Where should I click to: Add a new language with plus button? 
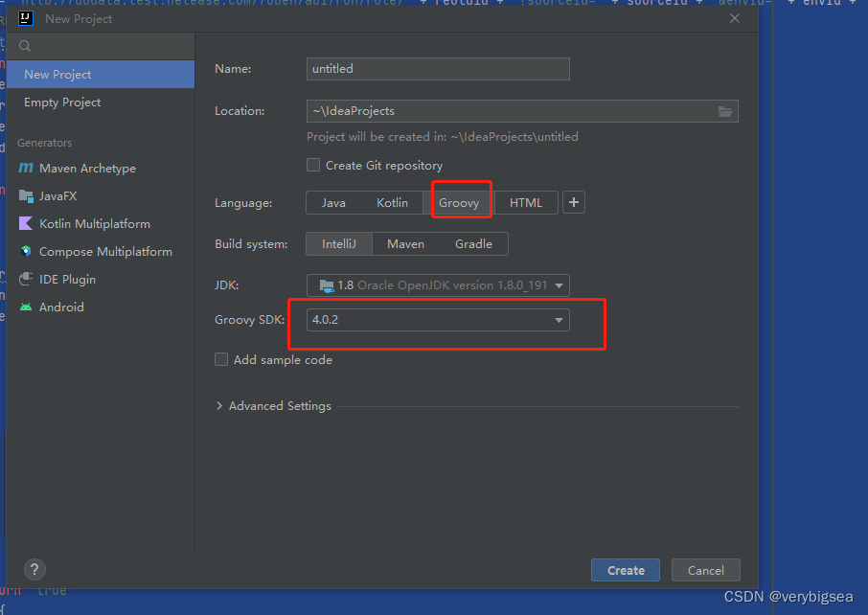pyautogui.click(x=574, y=202)
